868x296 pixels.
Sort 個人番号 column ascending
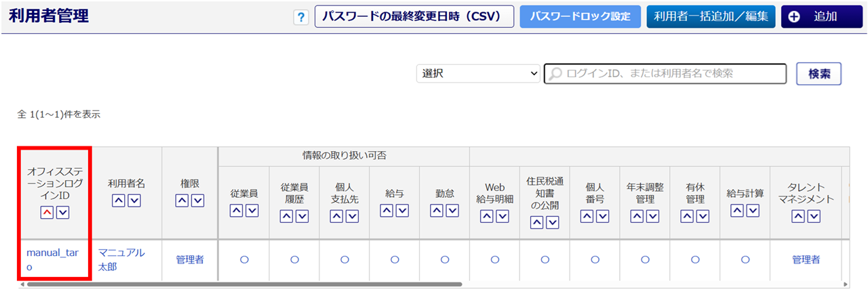pos(587,216)
